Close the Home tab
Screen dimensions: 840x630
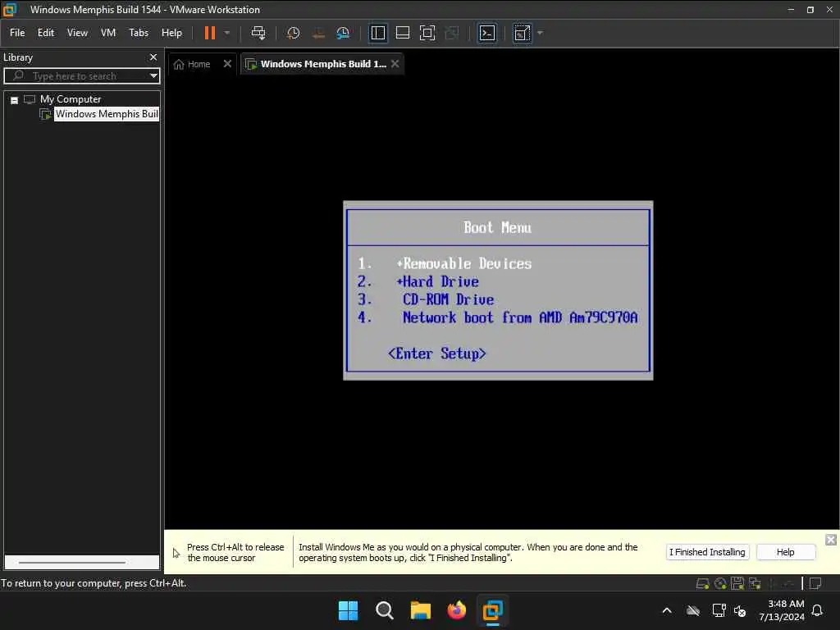(227, 64)
